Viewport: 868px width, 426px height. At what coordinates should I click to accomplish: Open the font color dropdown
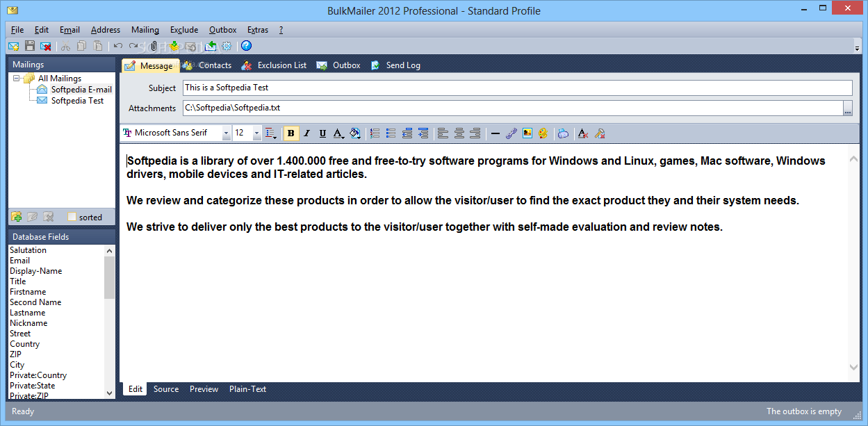pyautogui.click(x=338, y=133)
